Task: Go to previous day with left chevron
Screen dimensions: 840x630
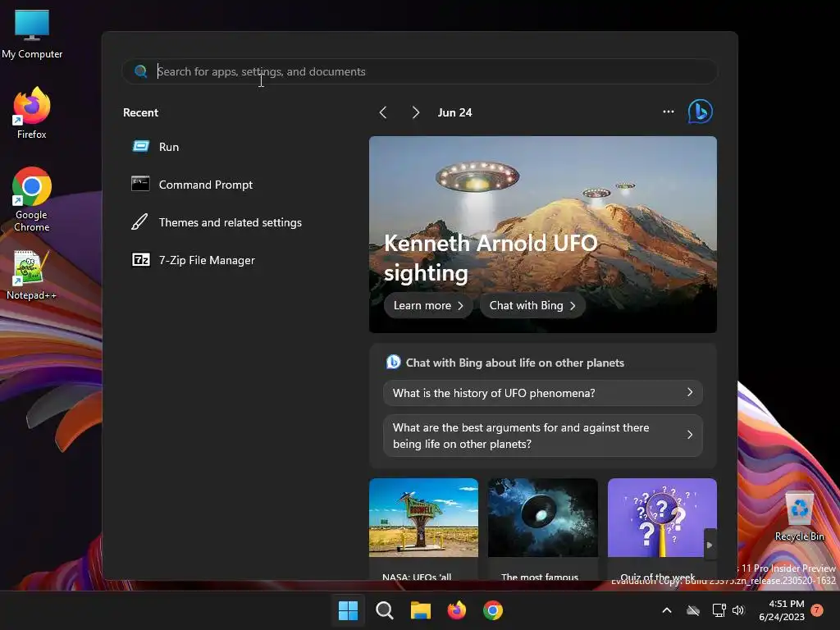Action: click(383, 112)
